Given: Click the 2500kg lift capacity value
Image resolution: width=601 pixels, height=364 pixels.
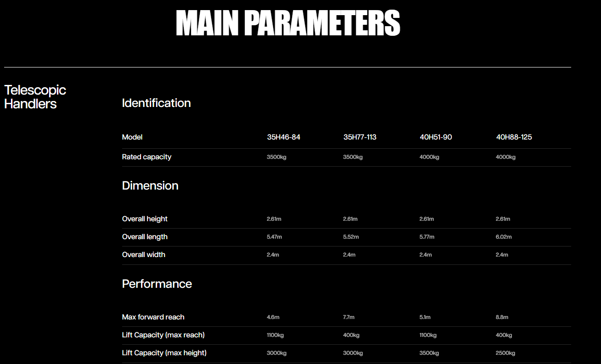Looking at the screenshot, I should click(x=505, y=353).
